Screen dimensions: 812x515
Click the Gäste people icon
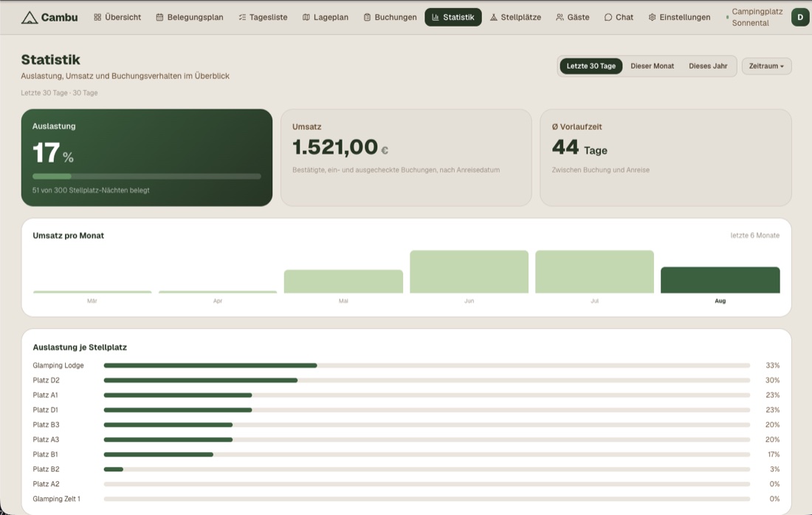point(560,17)
